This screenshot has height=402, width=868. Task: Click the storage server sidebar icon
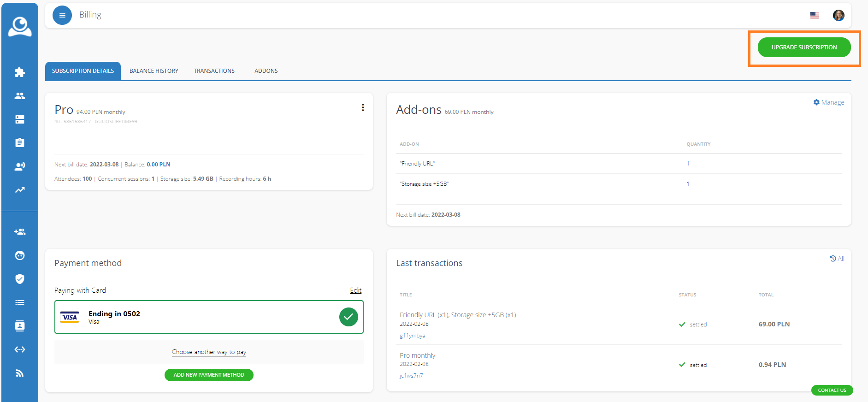click(x=20, y=119)
